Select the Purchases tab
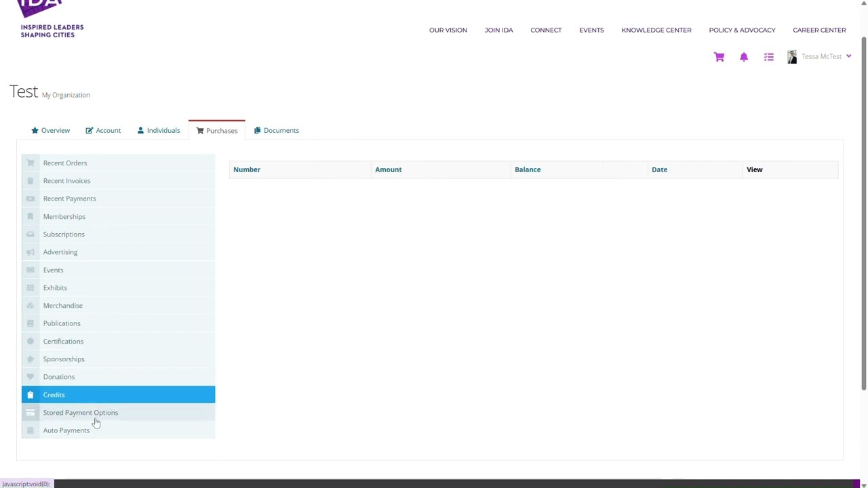The height and width of the screenshot is (488, 868). click(217, 131)
